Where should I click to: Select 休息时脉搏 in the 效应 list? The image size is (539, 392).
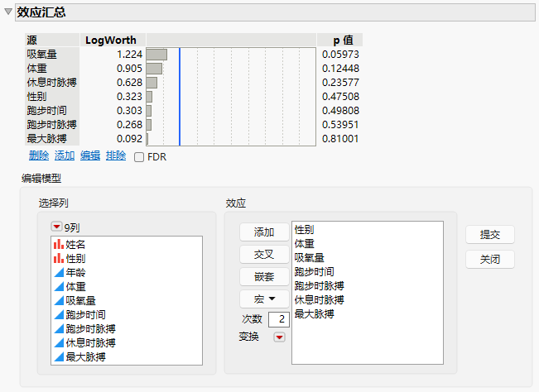(320, 300)
